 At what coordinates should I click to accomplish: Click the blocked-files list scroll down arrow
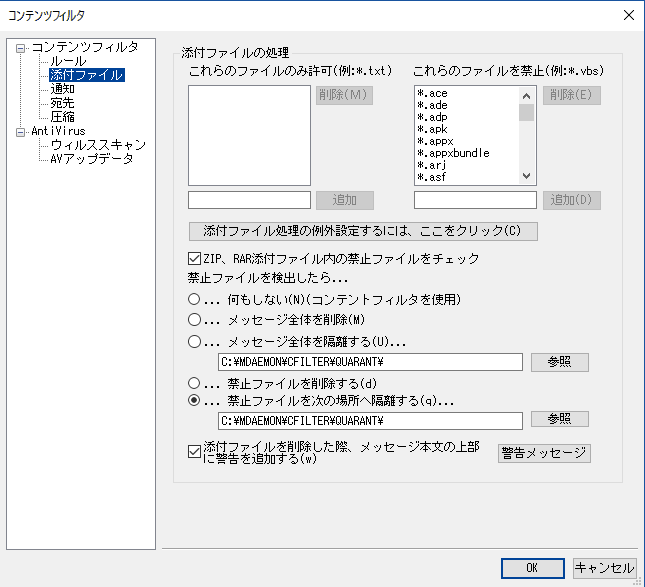[x=527, y=176]
